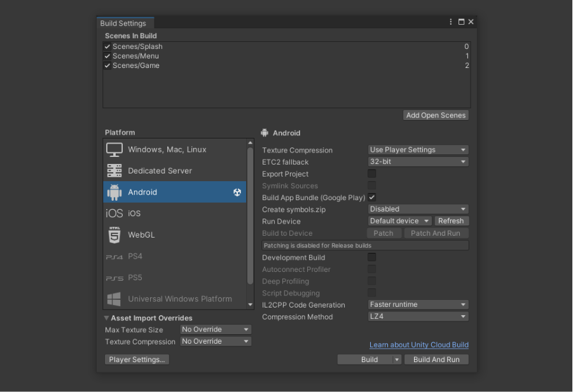
Task: Click the PS4 logo icon
Action: coord(114,257)
